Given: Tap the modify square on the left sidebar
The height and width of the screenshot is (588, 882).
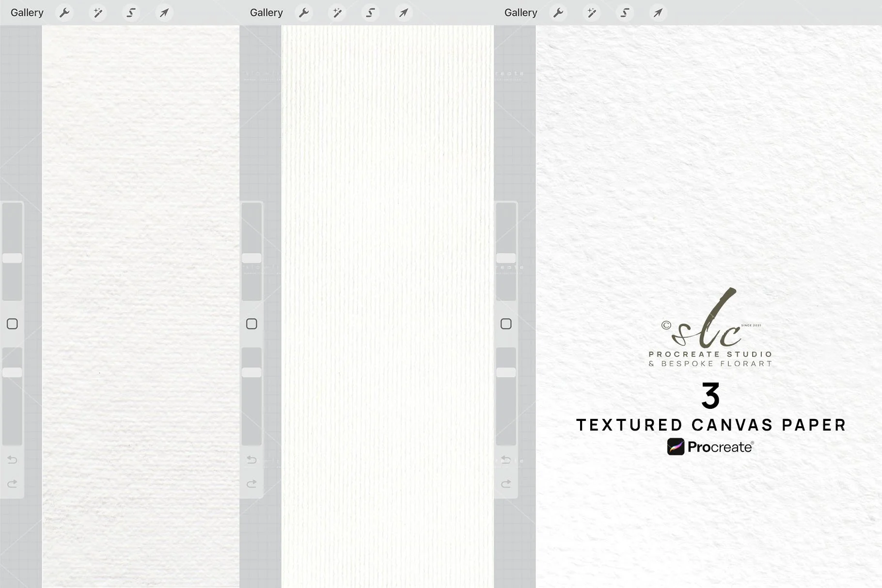Looking at the screenshot, I should tap(12, 324).
